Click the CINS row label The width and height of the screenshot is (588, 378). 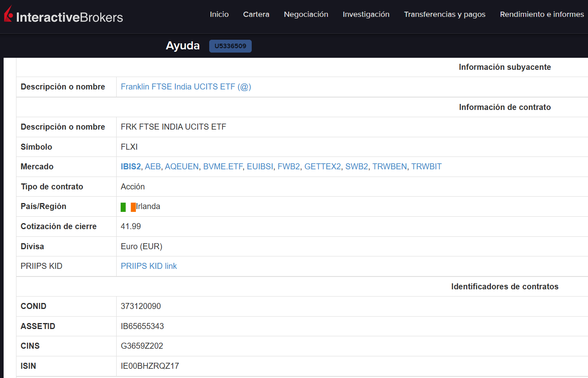[30, 346]
